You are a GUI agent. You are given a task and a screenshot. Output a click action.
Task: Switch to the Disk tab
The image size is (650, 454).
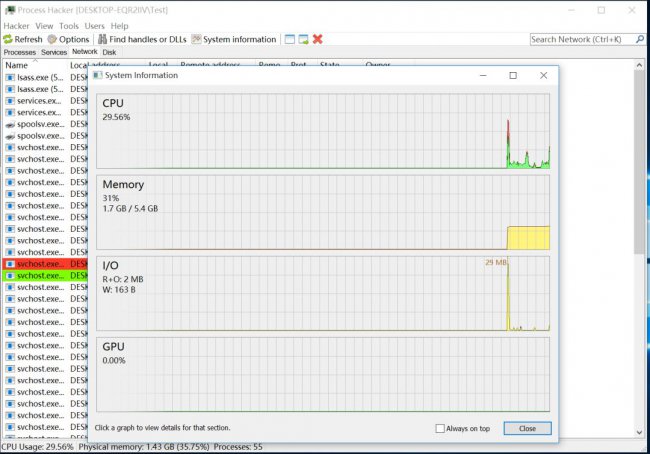click(x=109, y=52)
